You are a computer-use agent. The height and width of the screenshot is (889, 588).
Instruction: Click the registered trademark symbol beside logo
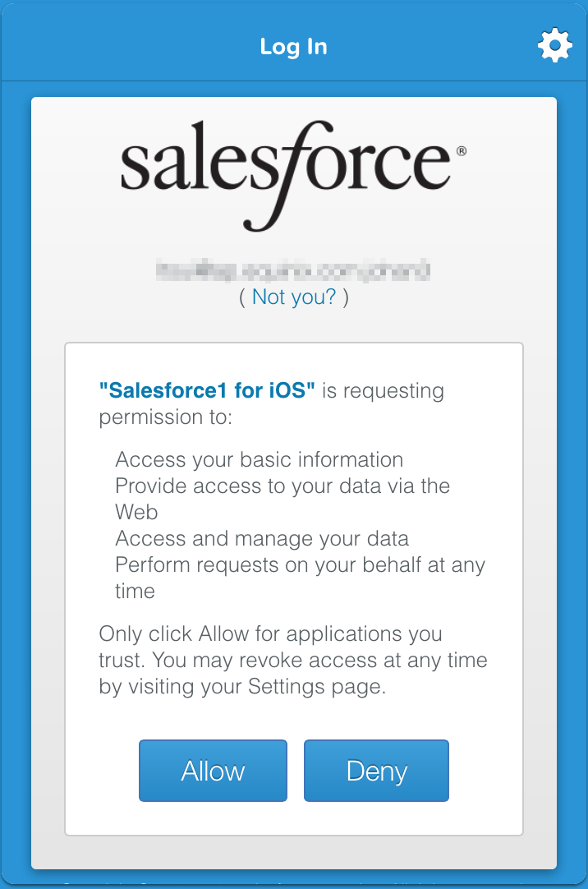461,151
